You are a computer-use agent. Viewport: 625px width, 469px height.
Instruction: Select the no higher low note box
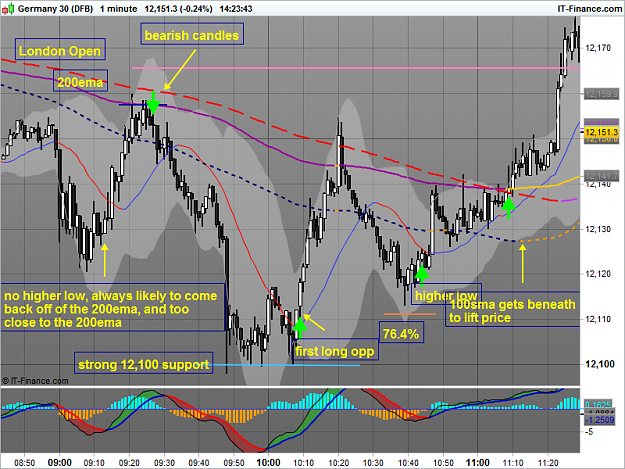[x=112, y=307]
